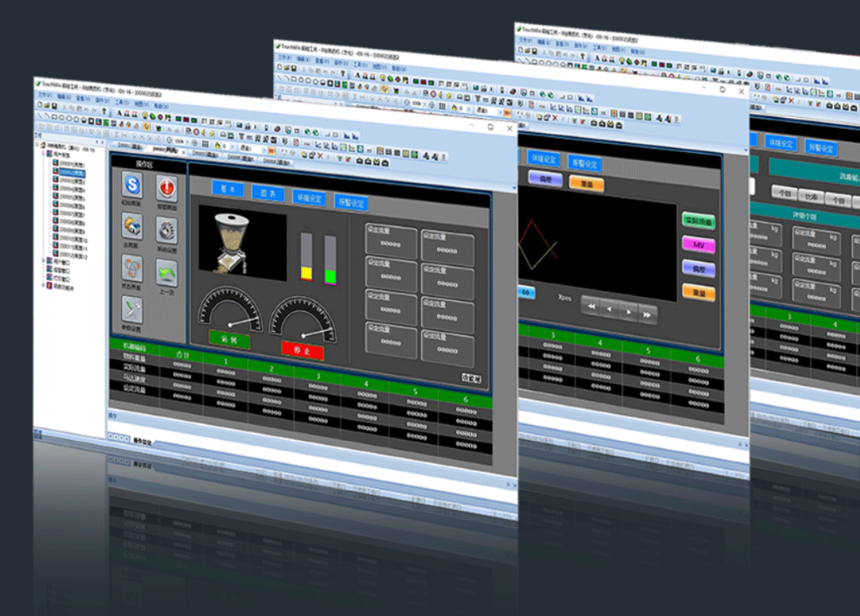Screen dimensions: 860x616
Task: Click the yellow level bar indicator
Action: pyautogui.click(x=306, y=257)
